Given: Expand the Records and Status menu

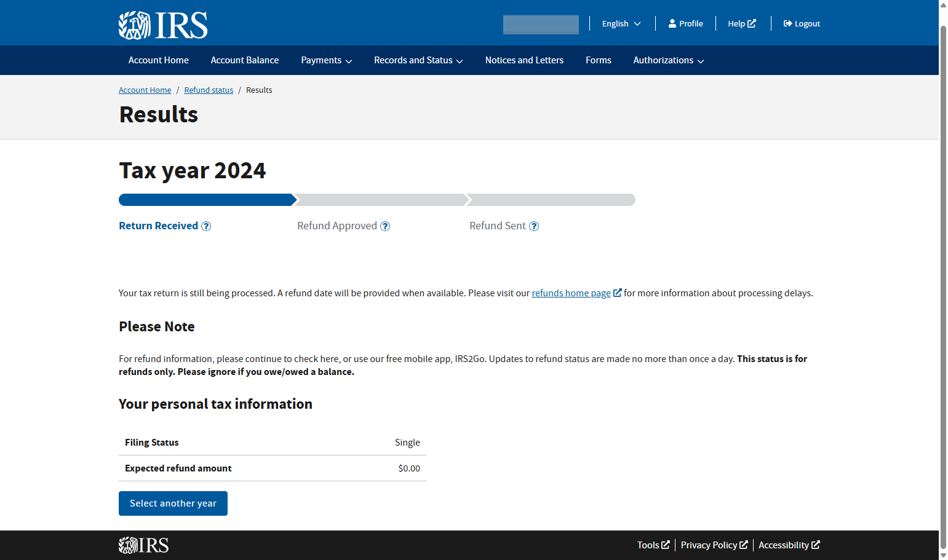Looking at the screenshot, I should click(418, 60).
